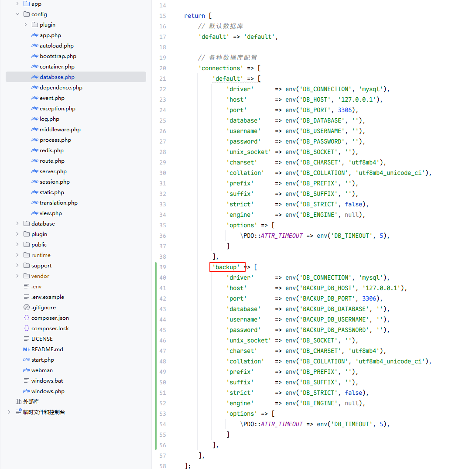This screenshot has height=469, width=476.
Task: Click the vendor folder icon
Action: [x=27, y=276]
